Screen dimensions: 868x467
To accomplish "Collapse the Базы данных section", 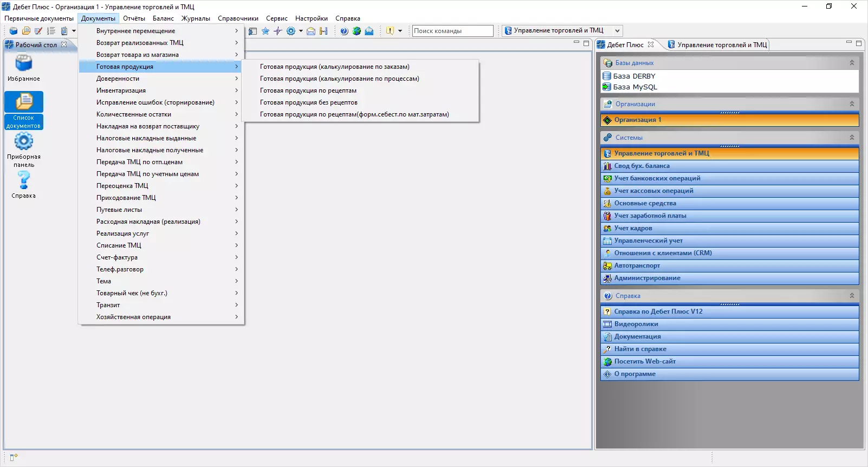I will pyautogui.click(x=852, y=63).
